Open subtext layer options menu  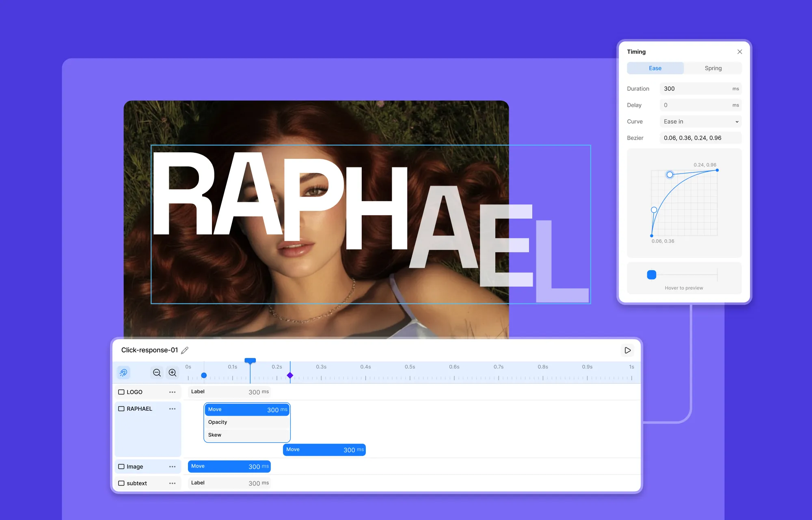pos(172,483)
